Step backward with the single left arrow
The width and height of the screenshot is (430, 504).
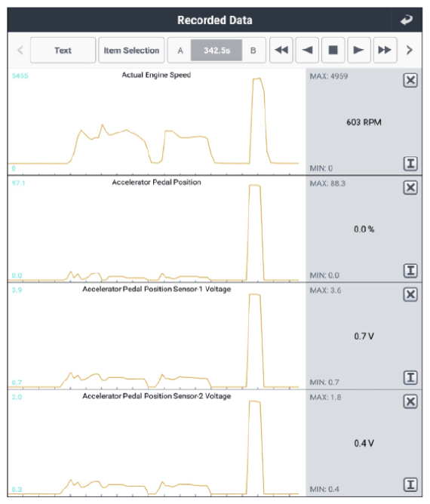(307, 50)
